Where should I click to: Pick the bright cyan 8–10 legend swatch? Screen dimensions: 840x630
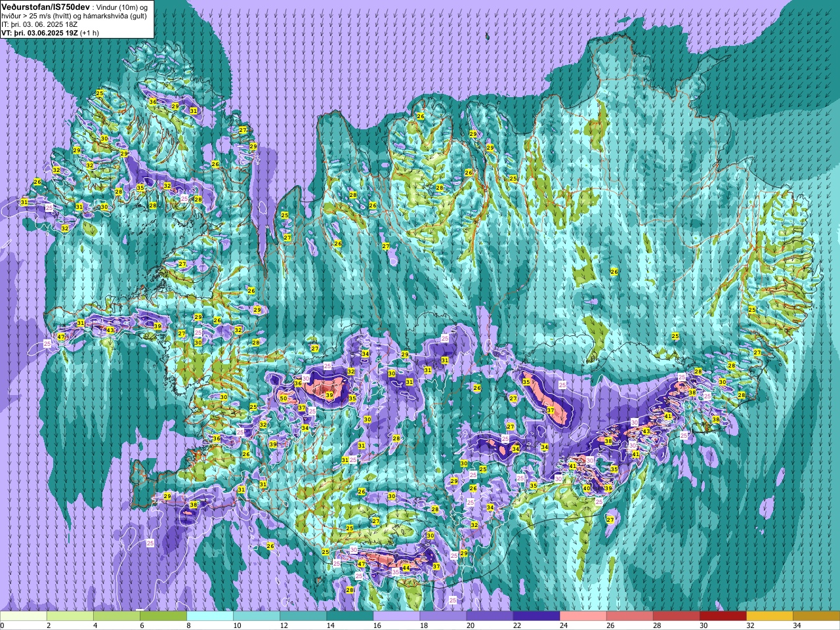(x=210, y=616)
